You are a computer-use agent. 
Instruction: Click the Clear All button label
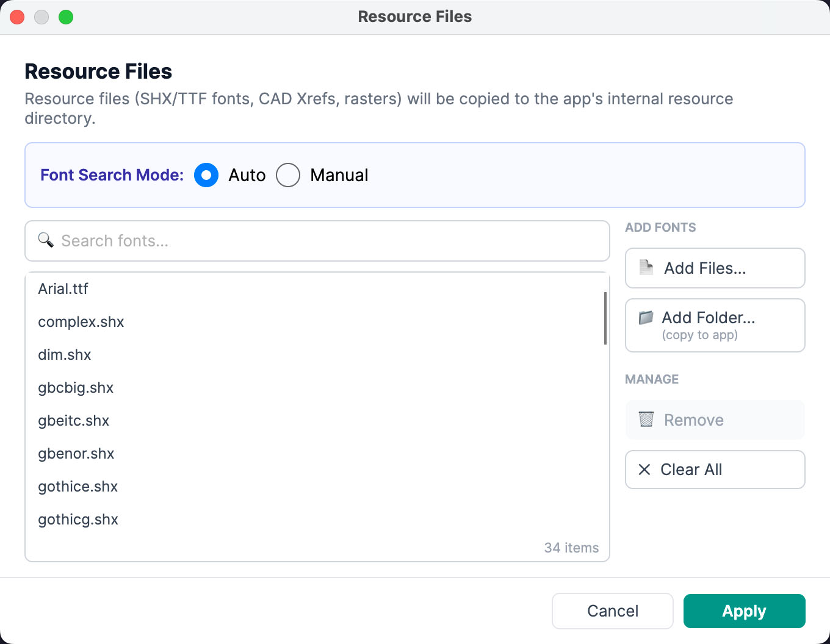tap(691, 470)
